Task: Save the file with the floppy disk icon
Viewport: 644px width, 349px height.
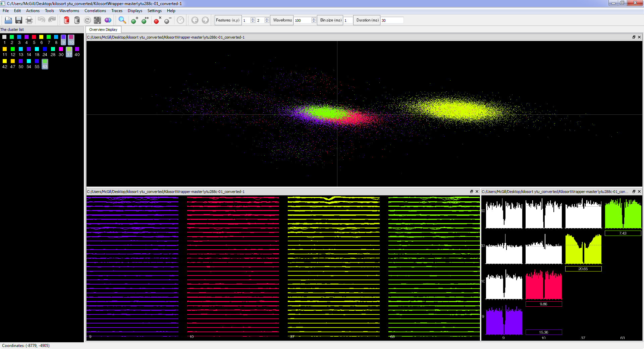Action: (x=19, y=20)
